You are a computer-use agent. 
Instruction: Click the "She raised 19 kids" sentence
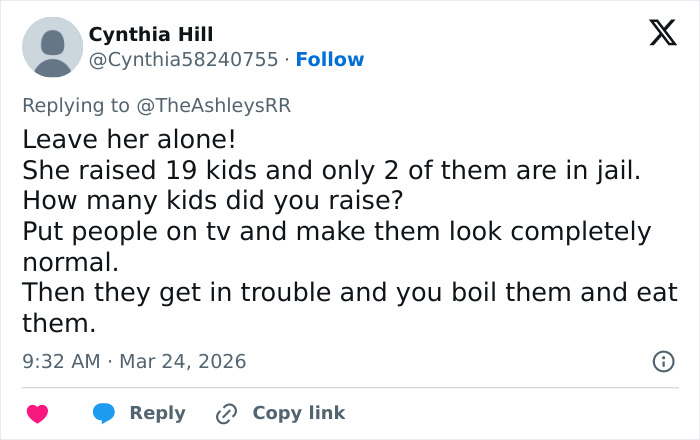(330, 169)
